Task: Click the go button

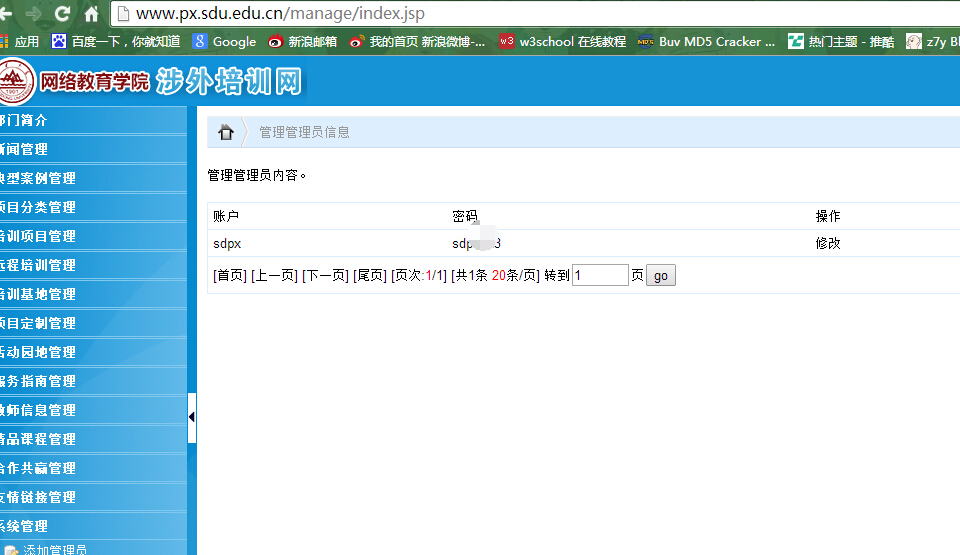Action: tap(661, 276)
